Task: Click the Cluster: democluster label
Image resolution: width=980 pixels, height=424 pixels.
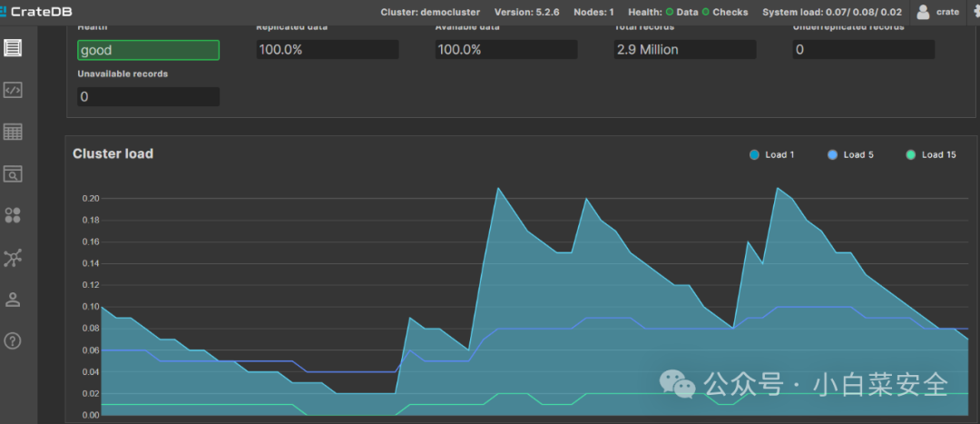Action: [430, 12]
